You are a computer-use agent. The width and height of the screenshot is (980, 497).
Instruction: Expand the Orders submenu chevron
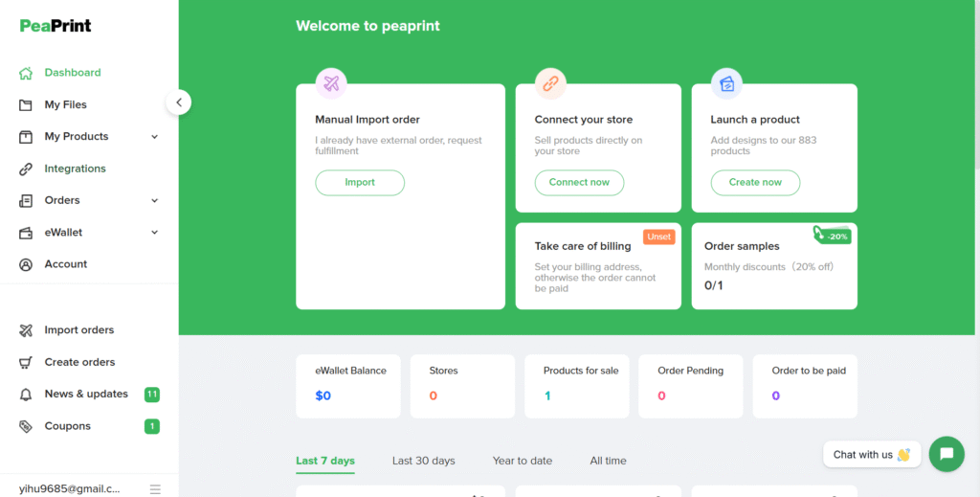point(154,201)
